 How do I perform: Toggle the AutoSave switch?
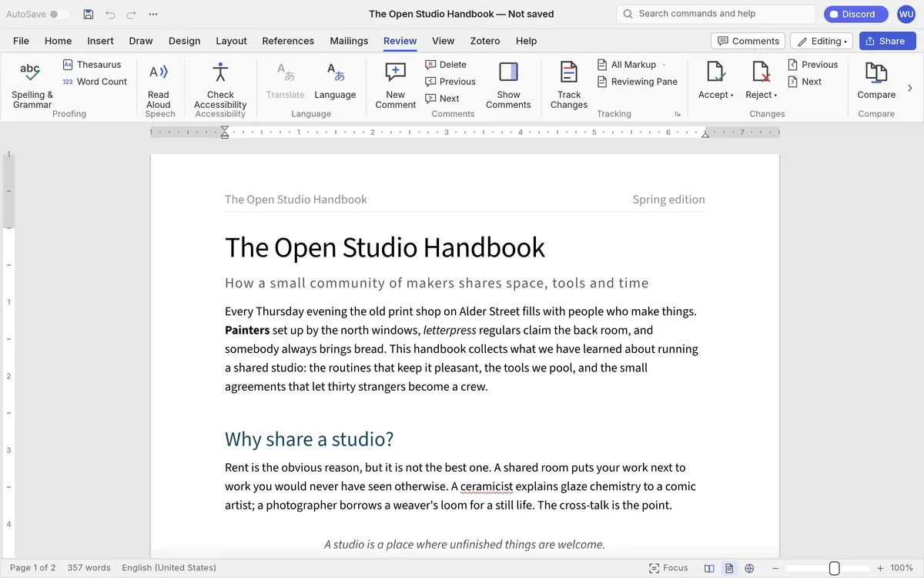[59, 14]
